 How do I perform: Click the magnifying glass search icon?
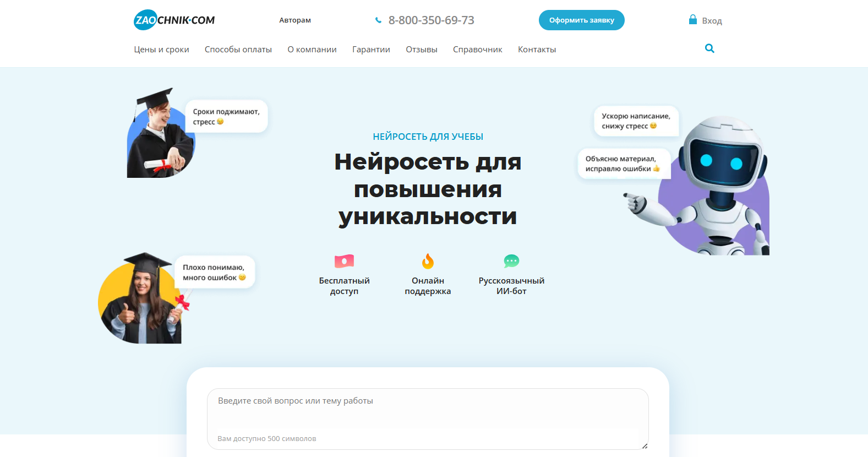coord(709,48)
